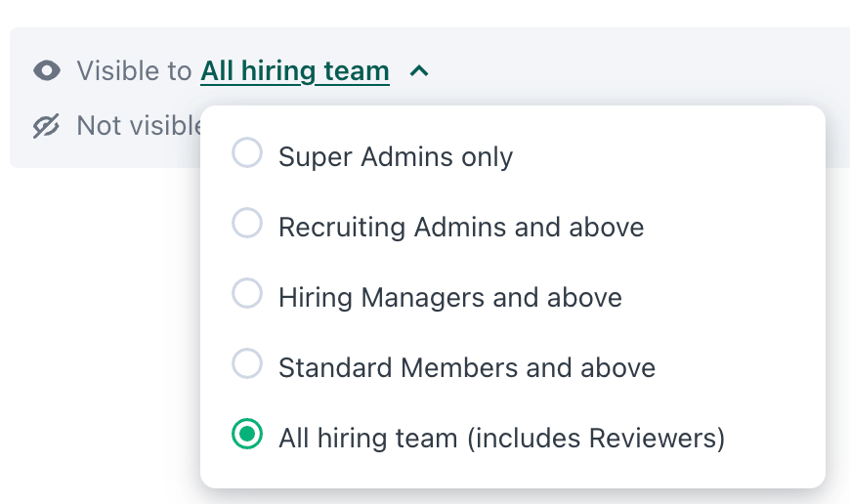Viewport: 850px width, 504px height.
Task: Click the partially hidden Not visible text
Action: (x=139, y=126)
